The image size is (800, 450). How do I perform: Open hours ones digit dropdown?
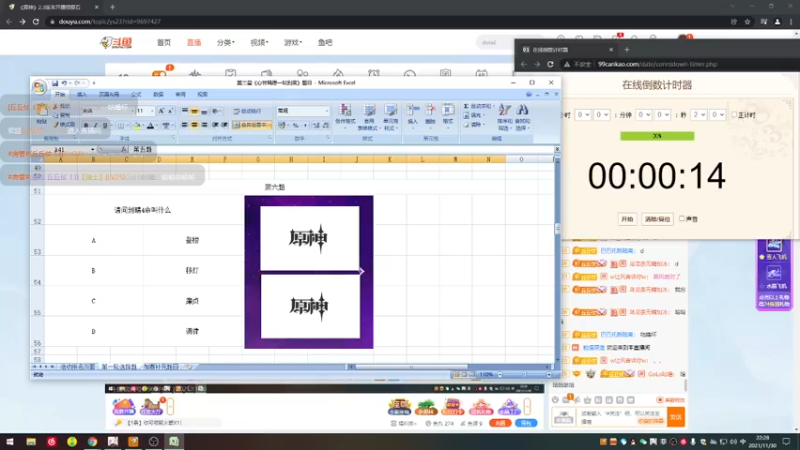tap(602, 115)
